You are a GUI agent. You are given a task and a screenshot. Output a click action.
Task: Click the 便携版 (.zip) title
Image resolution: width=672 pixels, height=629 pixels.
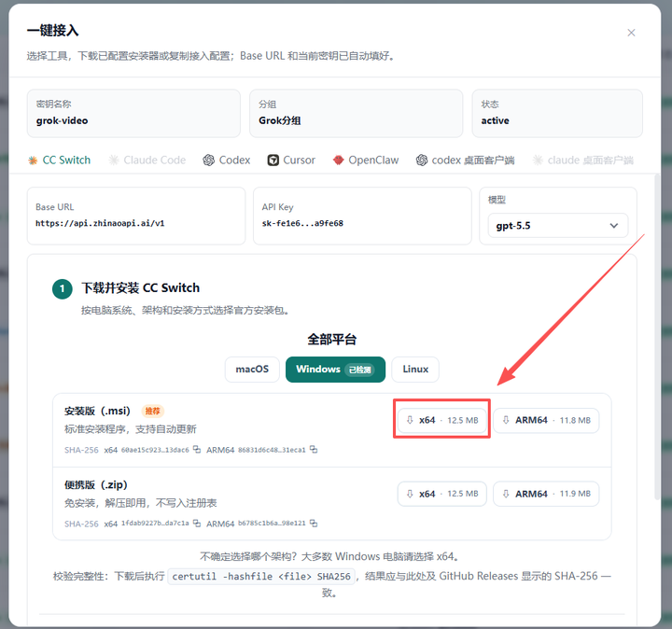pos(96,485)
